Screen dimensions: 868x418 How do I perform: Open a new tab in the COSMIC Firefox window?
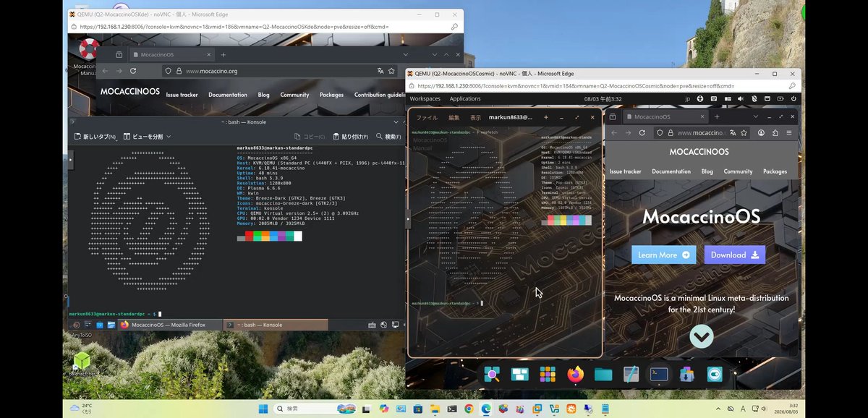[717, 116]
